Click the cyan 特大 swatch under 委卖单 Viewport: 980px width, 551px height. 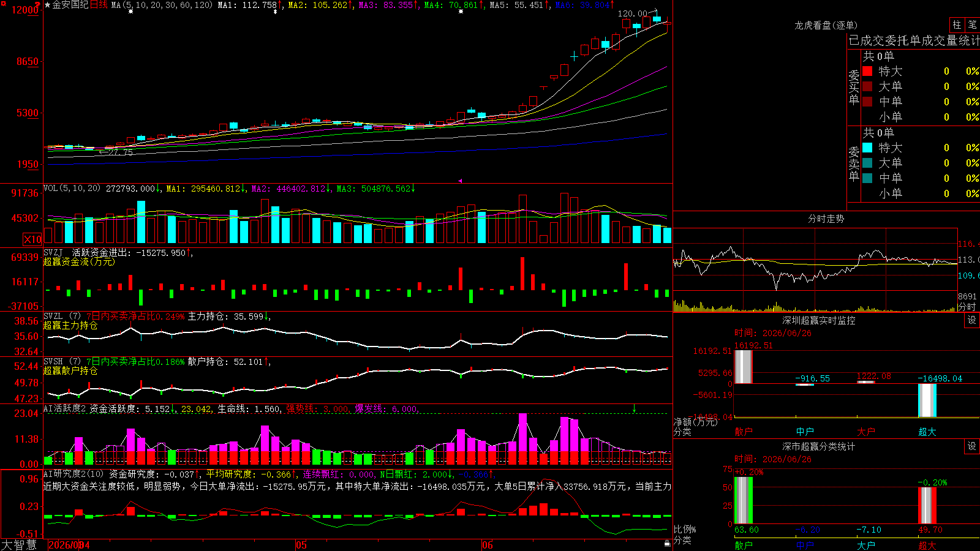click(867, 148)
